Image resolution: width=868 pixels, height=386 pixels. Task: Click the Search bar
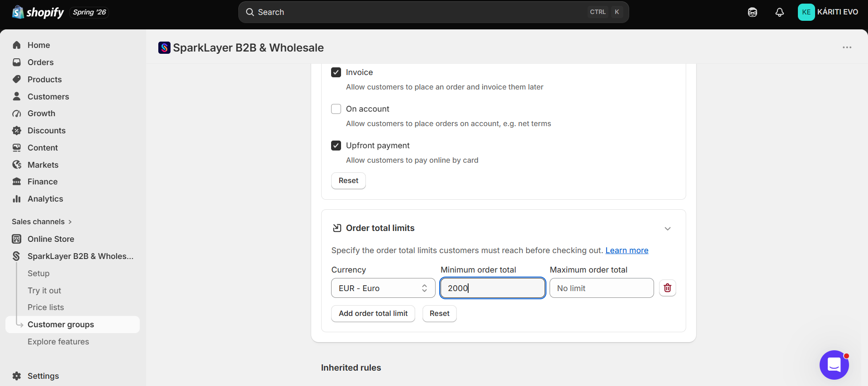pos(433,12)
